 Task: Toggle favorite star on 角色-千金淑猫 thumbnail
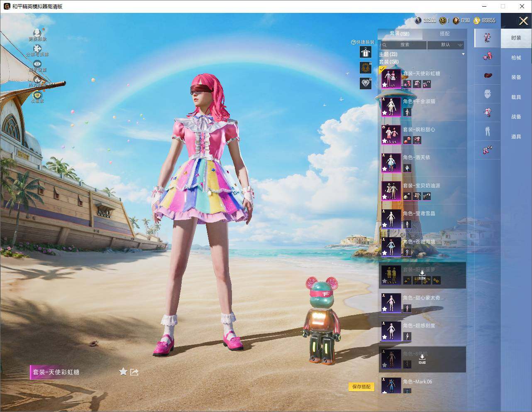point(385,112)
